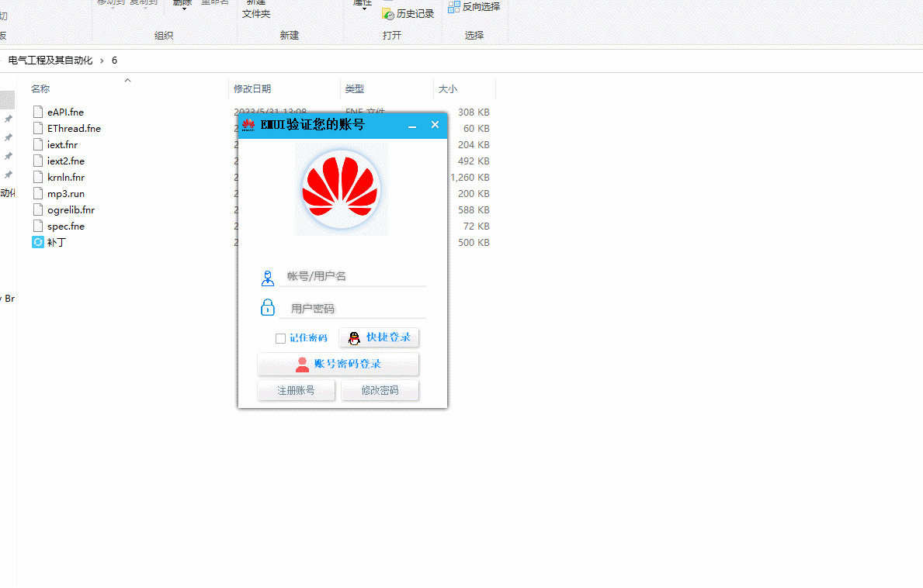Click the 删除 delete icon
The image size is (923, 588).
[182, 2]
